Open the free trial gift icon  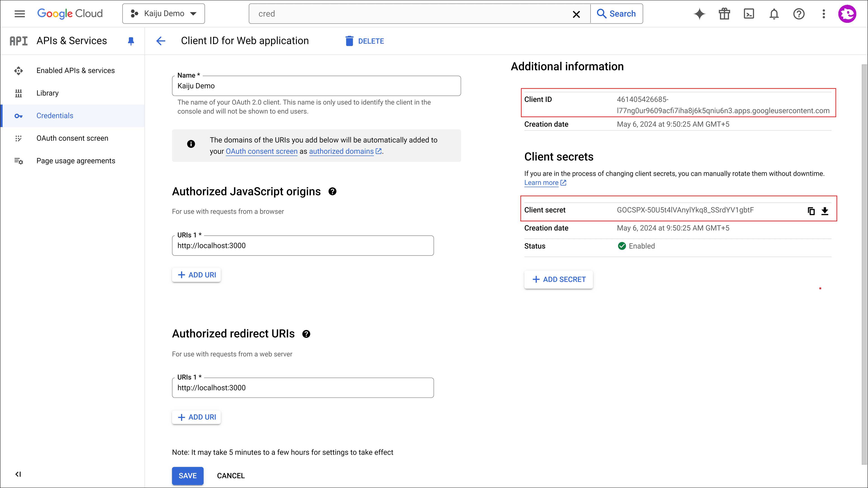point(724,14)
